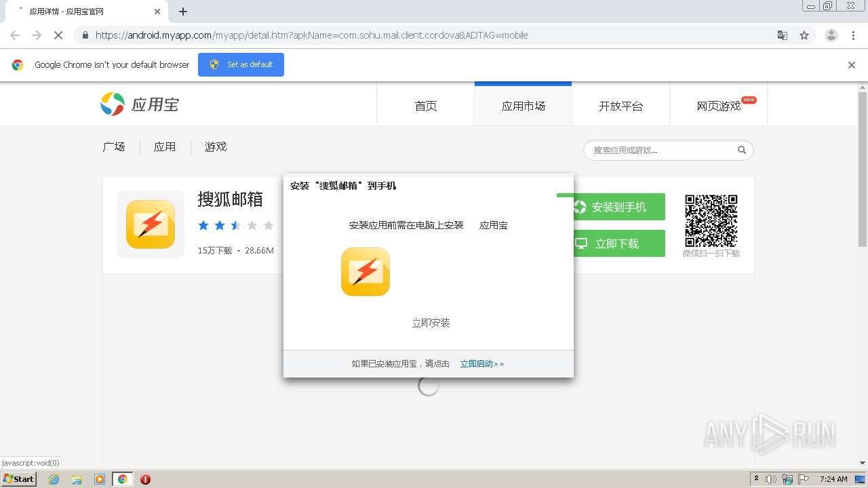Screen dimensions: 868x488
Task: Click the browser forward arrow
Action: click(37, 35)
